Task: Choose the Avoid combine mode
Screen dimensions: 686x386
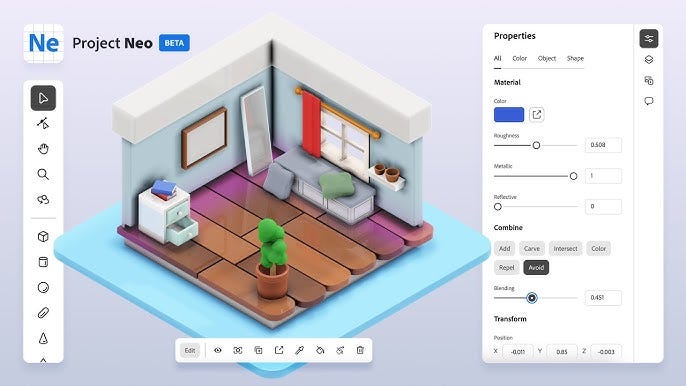Action: (536, 267)
